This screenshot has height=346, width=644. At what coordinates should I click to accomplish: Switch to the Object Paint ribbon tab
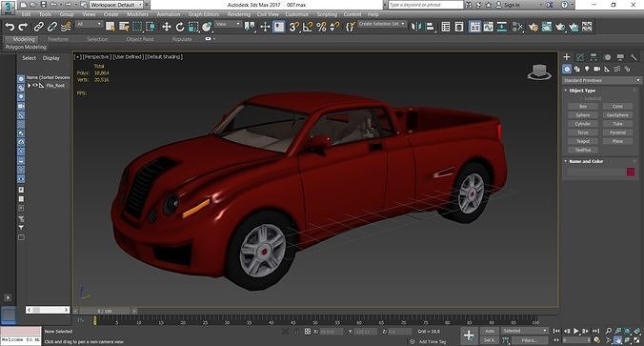[140, 39]
